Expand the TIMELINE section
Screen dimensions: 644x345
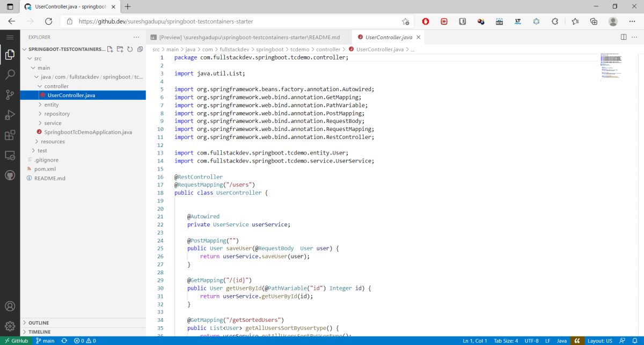tap(83, 332)
